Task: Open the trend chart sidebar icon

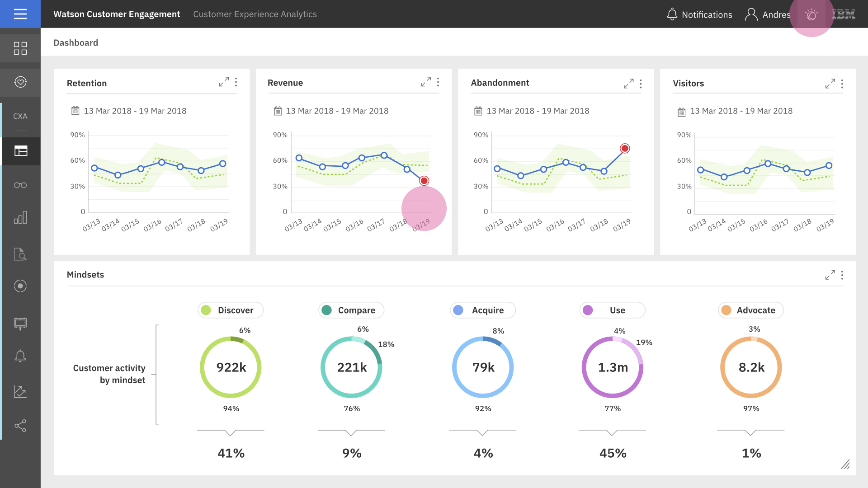Action: tap(20, 391)
